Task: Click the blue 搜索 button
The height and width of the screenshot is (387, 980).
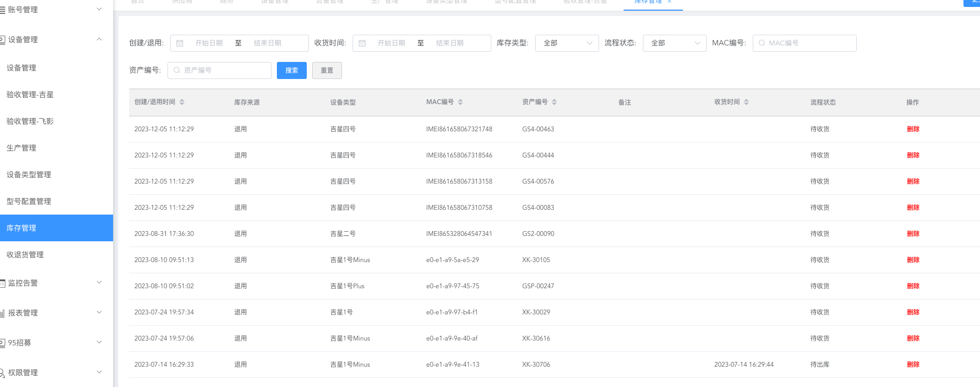Action: pyautogui.click(x=292, y=70)
